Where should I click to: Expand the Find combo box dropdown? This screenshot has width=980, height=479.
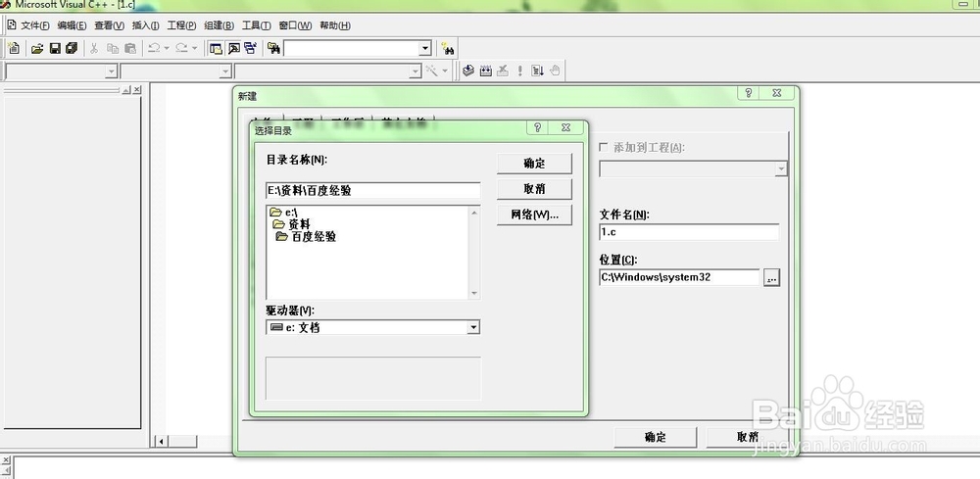coord(425,48)
